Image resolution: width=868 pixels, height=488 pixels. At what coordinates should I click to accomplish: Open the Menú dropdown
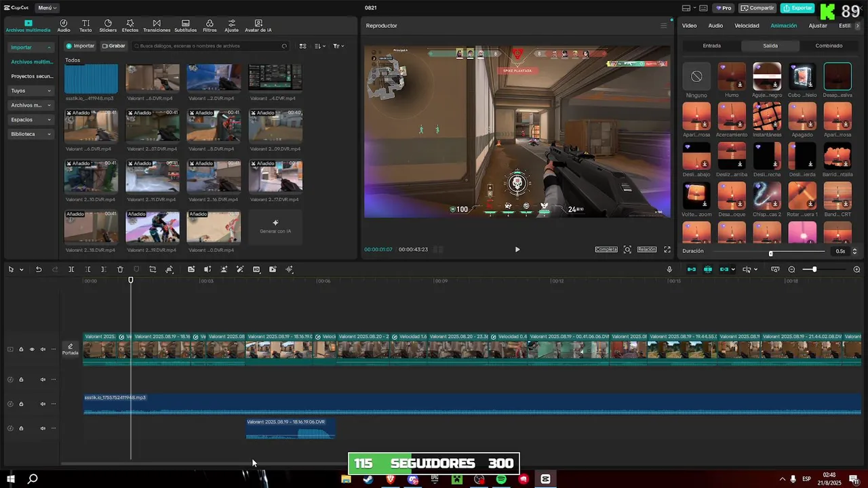[x=47, y=8]
